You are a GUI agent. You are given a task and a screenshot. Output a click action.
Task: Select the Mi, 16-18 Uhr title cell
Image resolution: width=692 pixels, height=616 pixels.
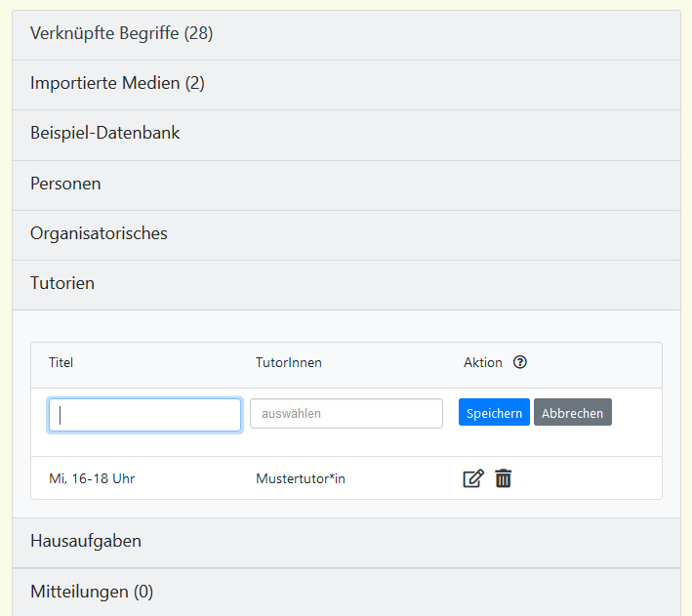click(x=92, y=479)
